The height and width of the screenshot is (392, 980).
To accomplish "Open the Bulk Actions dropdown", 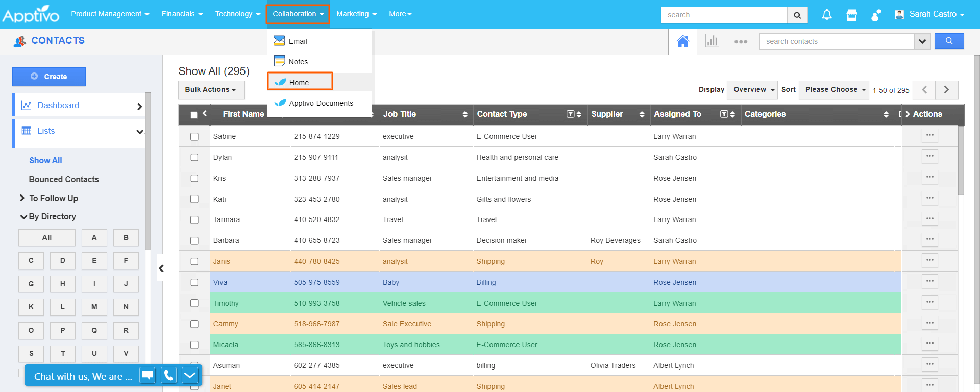I will [211, 90].
